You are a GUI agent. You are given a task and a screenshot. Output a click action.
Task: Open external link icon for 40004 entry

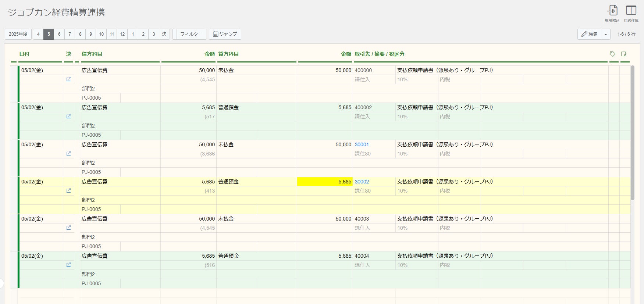click(68, 265)
